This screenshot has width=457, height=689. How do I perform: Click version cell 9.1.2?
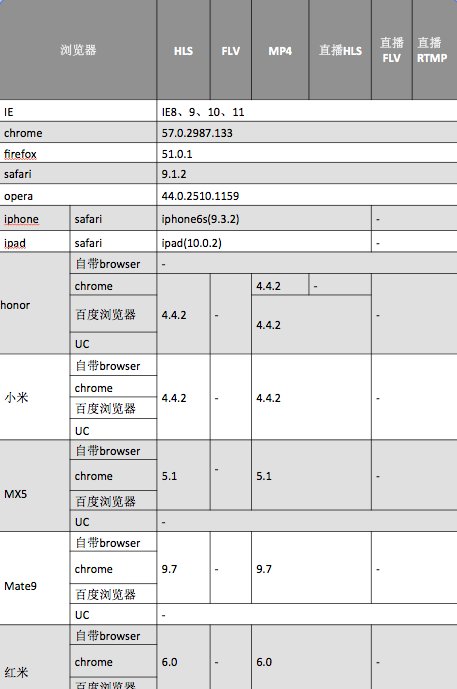click(x=307, y=174)
